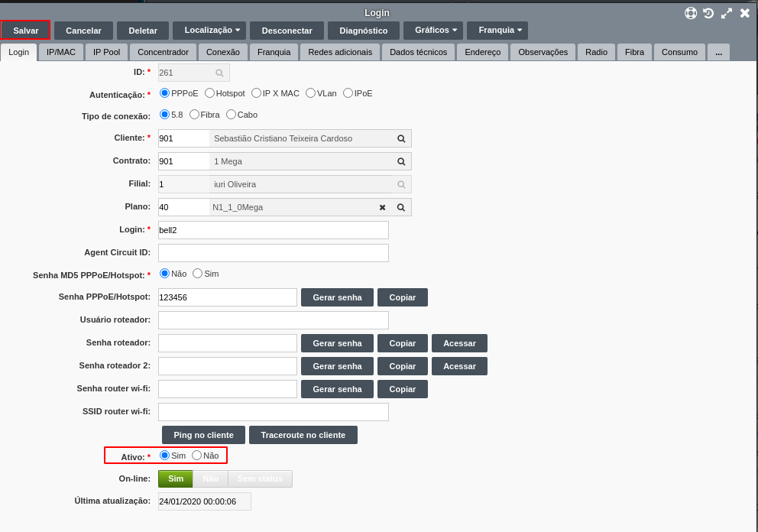Clear the Plano field with X icon
This screenshot has width=758, height=532.
tap(382, 207)
